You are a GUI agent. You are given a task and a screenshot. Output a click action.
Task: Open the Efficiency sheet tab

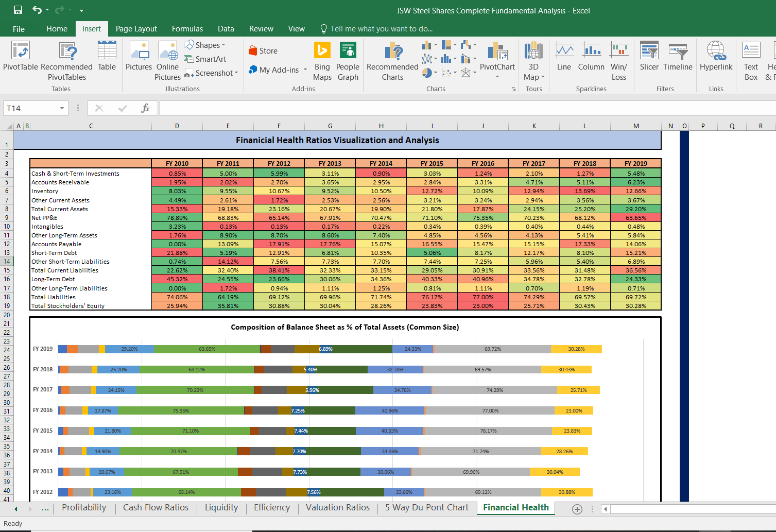pyautogui.click(x=272, y=507)
